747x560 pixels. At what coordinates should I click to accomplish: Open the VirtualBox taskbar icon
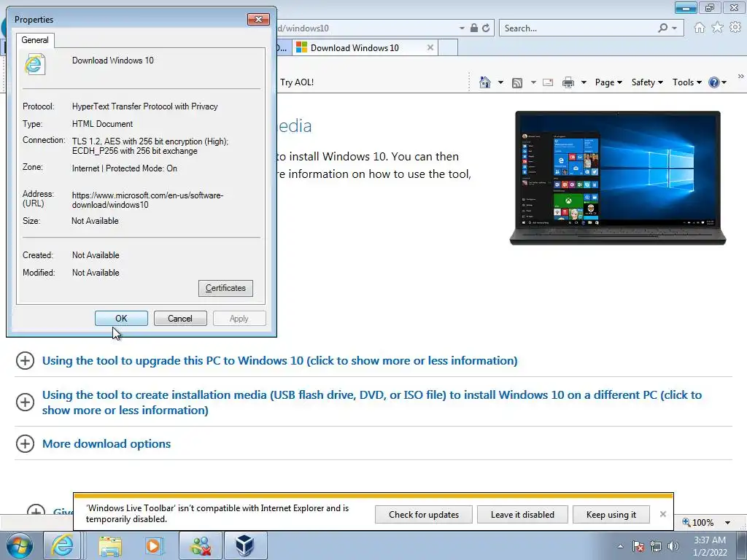coord(245,546)
